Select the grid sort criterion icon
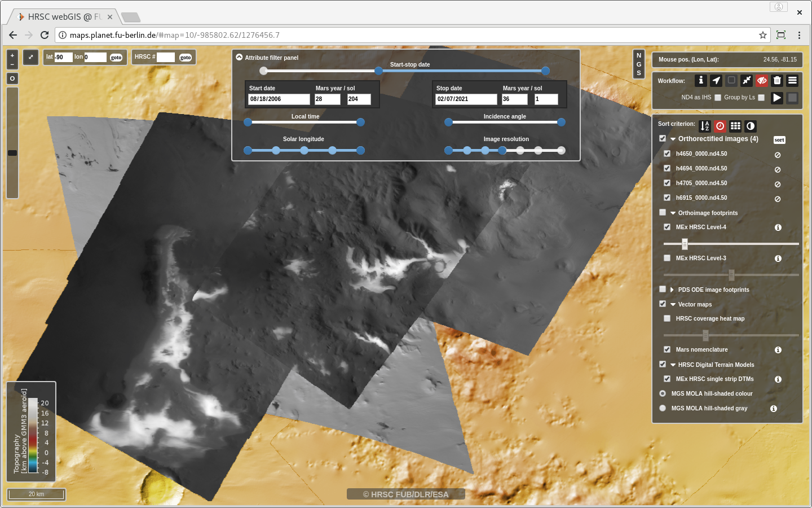Screen dimensions: 812x508 pos(735,126)
